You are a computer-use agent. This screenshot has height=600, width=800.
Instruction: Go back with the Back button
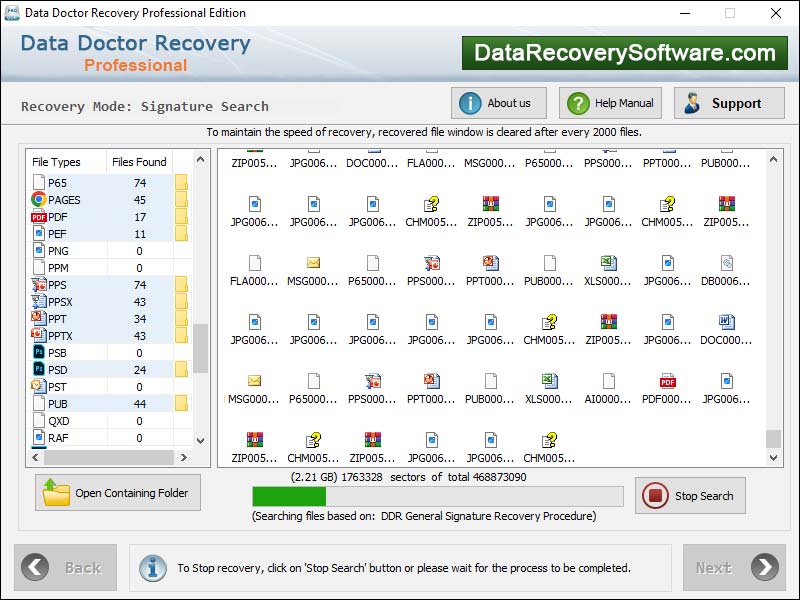65,567
